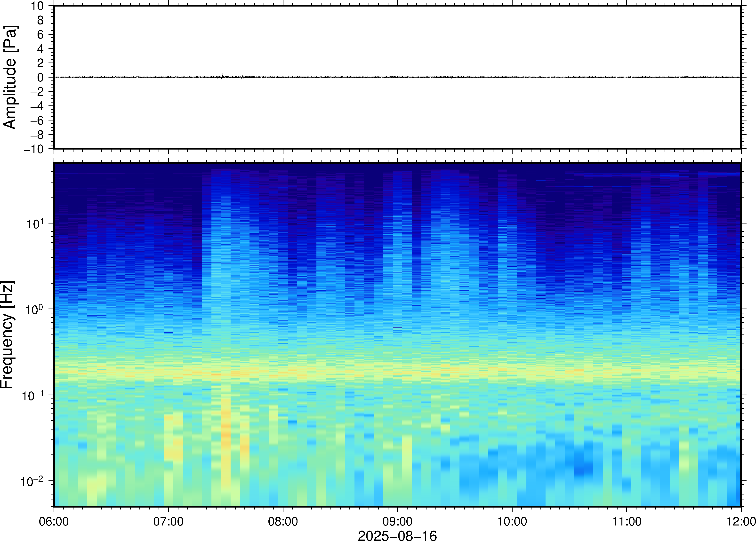
Task: Select frequency tick label 10⁻¹
Action: 33,395
